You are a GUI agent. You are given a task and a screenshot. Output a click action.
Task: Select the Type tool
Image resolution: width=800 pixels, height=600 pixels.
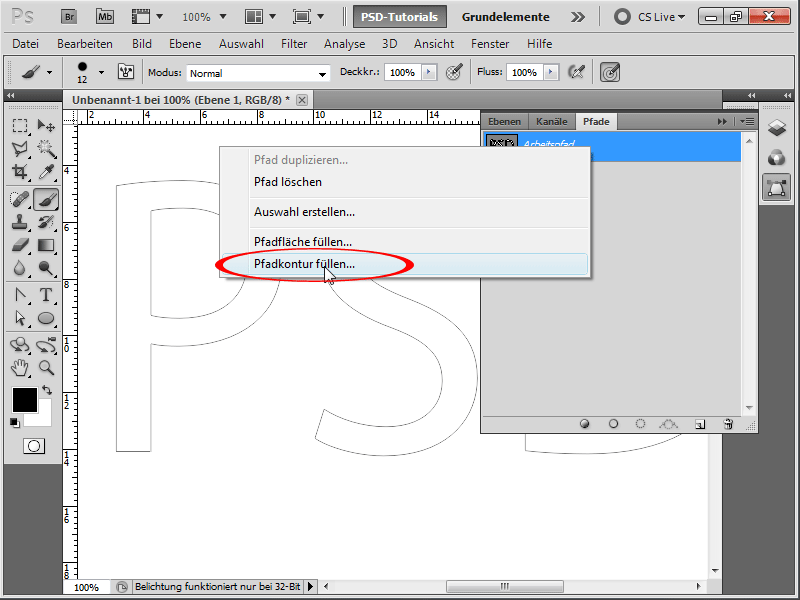coord(46,295)
